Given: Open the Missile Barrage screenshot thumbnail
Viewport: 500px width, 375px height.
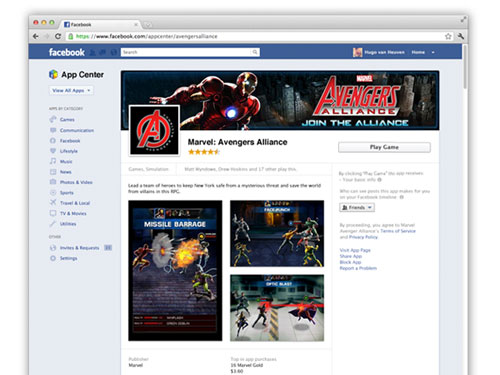Looking at the screenshot, I should [x=175, y=271].
